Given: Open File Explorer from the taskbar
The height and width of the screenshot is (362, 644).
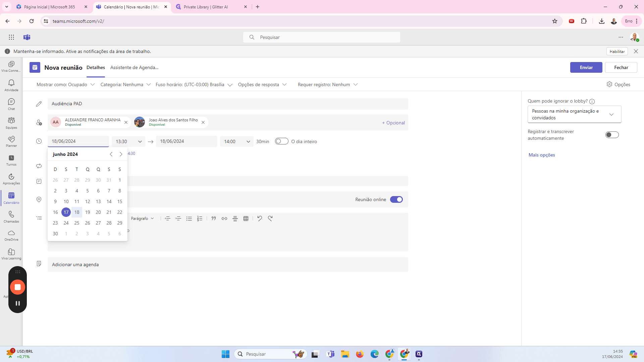Looking at the screenshot, I should (x=345, y=354).
